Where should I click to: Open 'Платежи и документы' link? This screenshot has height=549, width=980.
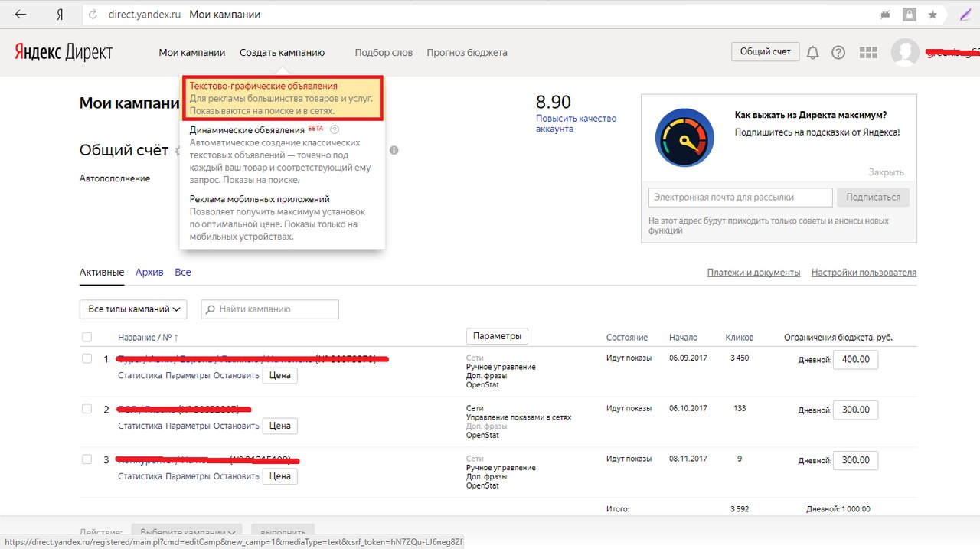[x=754, y=273]
